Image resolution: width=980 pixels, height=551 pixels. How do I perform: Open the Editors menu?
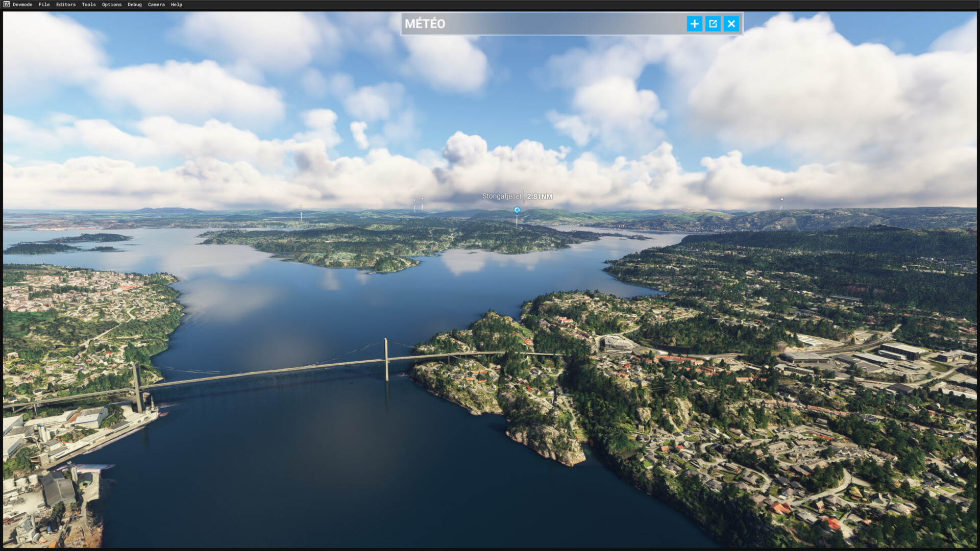point(66,5)
